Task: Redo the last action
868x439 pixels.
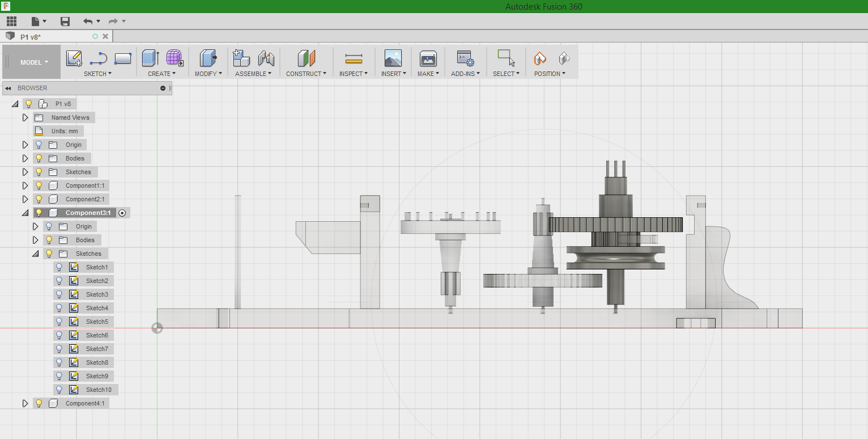Action: [113, 22]
